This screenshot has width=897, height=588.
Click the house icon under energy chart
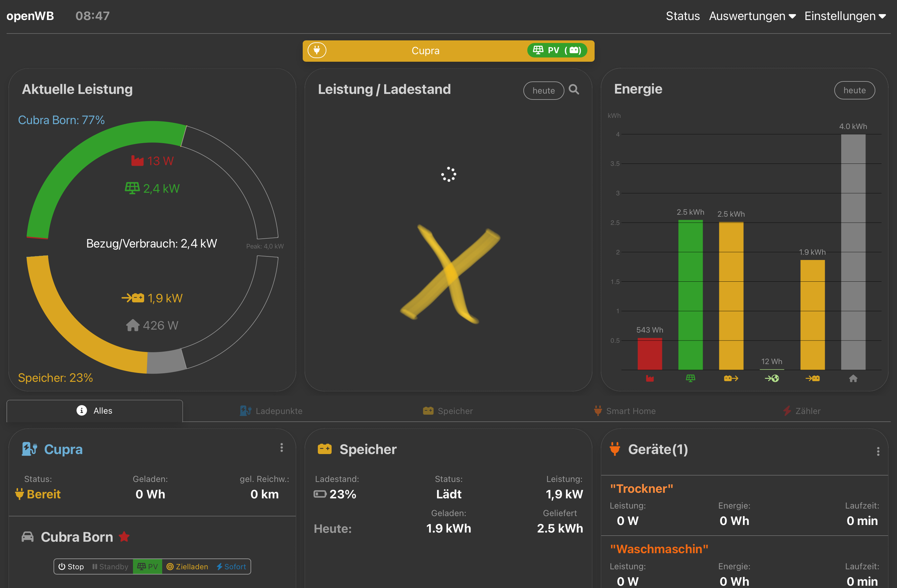pyautogui.click(x=853, y=378)
